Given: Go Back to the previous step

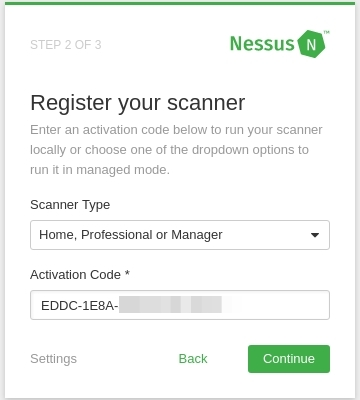Looking at the screenshot, I should [x=193, y=359].
